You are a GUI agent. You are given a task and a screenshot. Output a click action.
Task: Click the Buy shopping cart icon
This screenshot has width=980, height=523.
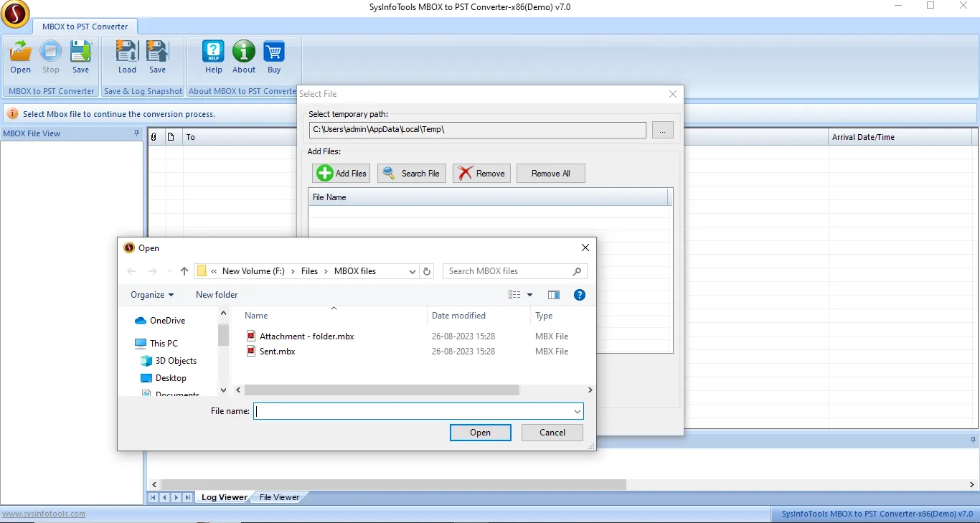[274, 57]
